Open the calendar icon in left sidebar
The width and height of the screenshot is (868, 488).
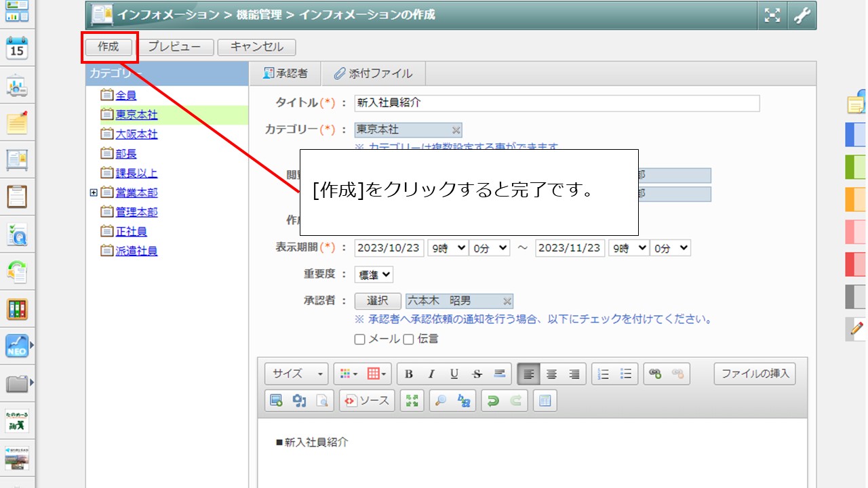pos(17,49)
